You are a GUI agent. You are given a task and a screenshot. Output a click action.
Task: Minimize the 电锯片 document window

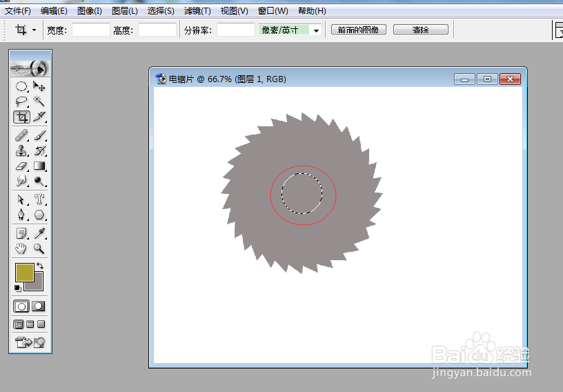point(464,79)
